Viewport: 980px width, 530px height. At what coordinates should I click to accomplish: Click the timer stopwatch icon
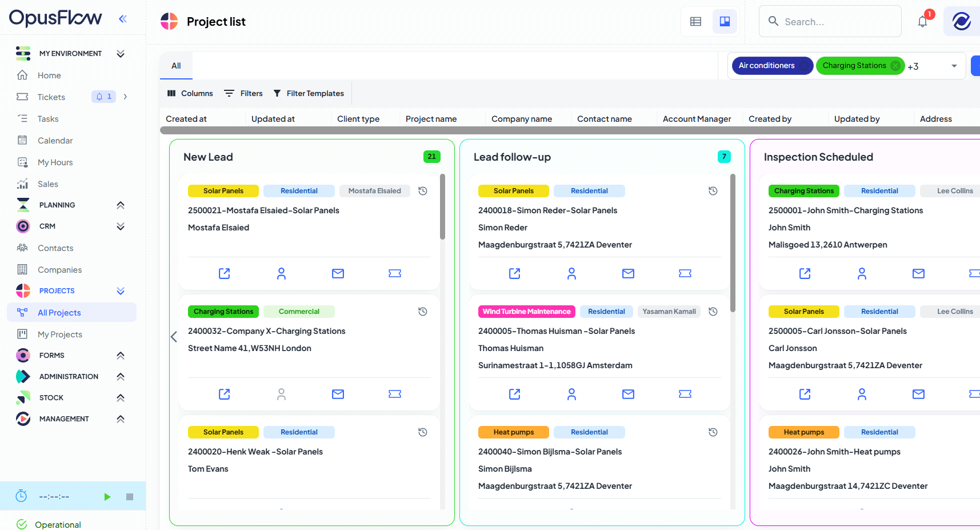click(21, 496)
